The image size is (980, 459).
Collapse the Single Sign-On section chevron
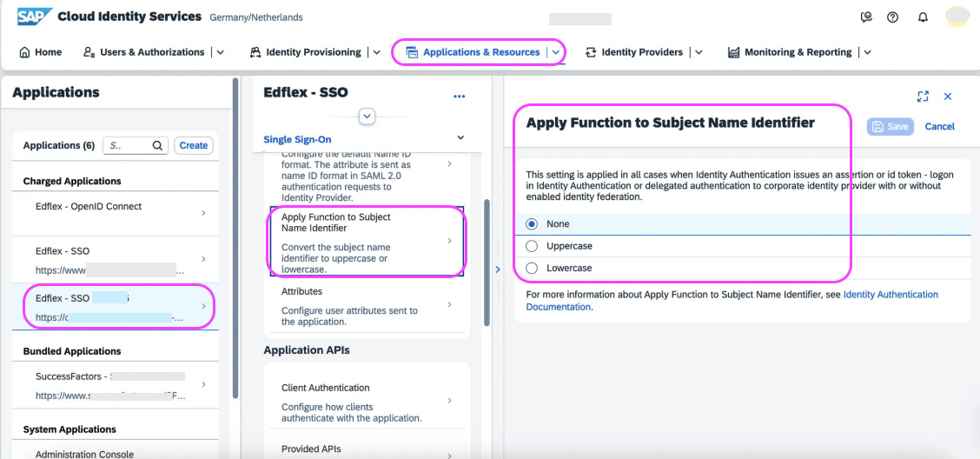click(460, 137)
